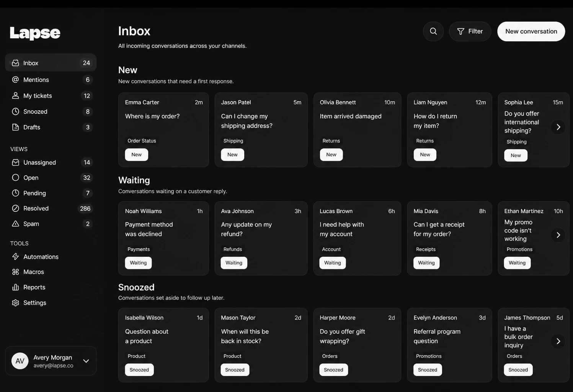Click the Inbox count badge 24

(87, 63)
